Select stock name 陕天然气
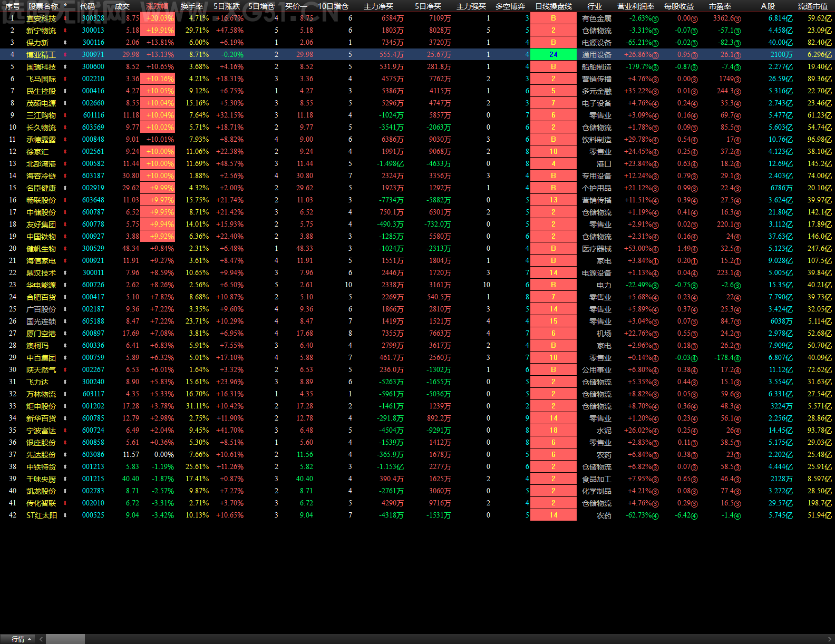Image resolution: width=835 pixels, height=644 pixels. point(41,370)
